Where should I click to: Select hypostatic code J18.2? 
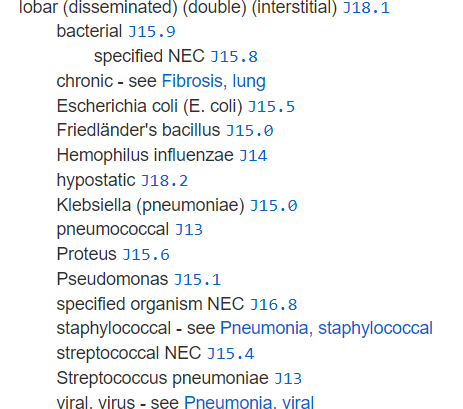click(x=164, y=181)
